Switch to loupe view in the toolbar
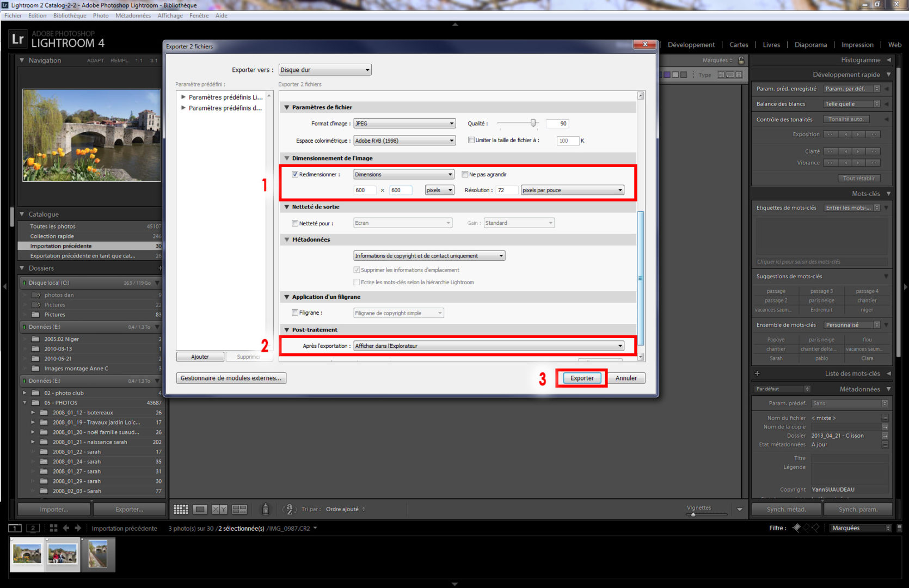 pos(200,510)
